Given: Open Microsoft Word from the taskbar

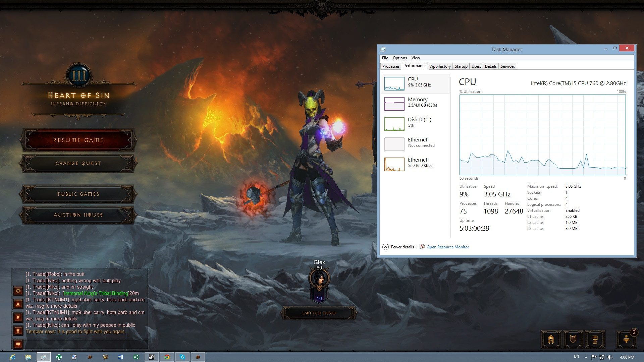Looking at the screenshot, I should [x=121, y=357].
